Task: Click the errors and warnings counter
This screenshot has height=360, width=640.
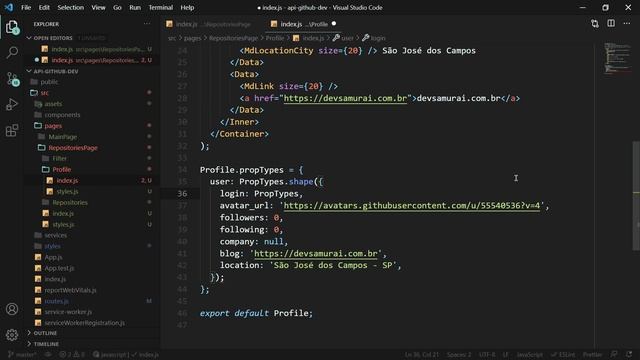Action: [72, 354]
